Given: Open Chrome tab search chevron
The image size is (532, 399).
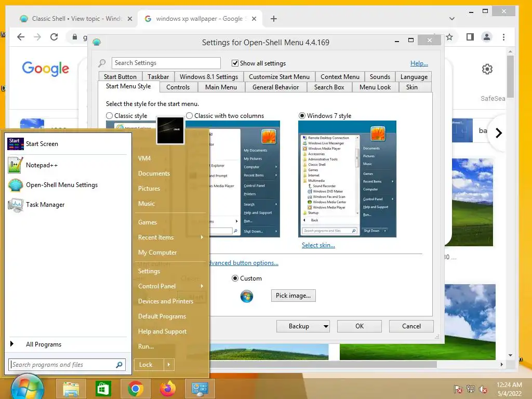Looking at the screenshot, I should [x=451, y=19].
